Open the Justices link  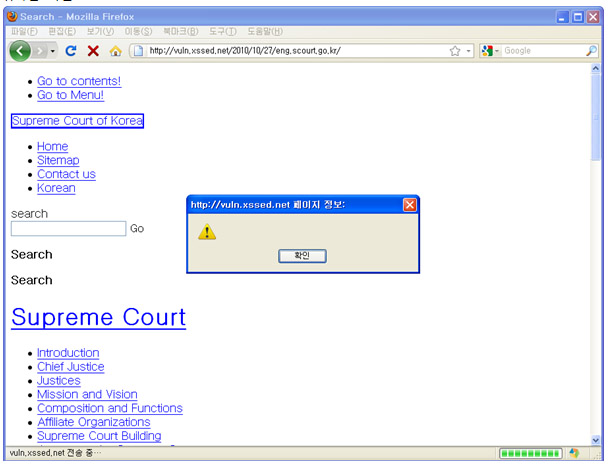pyautogui.click(x=59, y=381)
